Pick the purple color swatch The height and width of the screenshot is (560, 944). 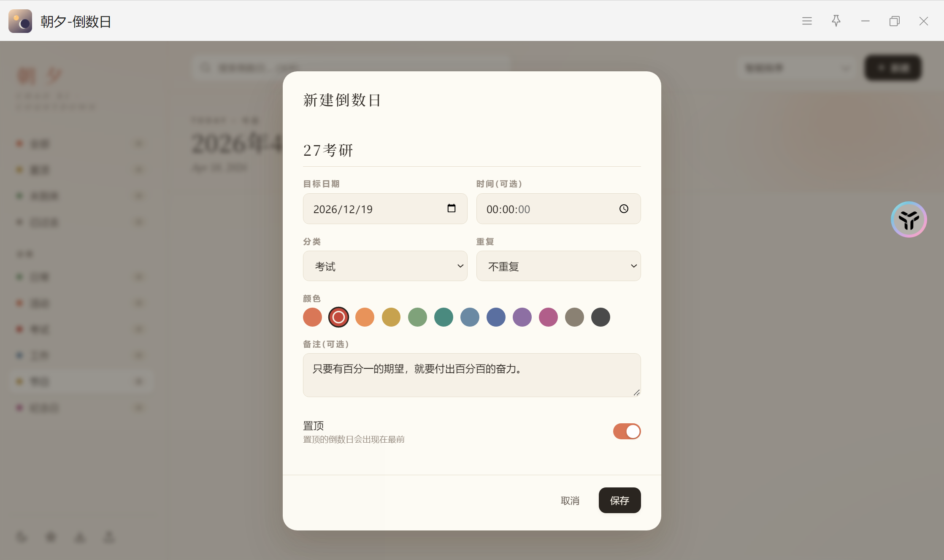[522, 317]
